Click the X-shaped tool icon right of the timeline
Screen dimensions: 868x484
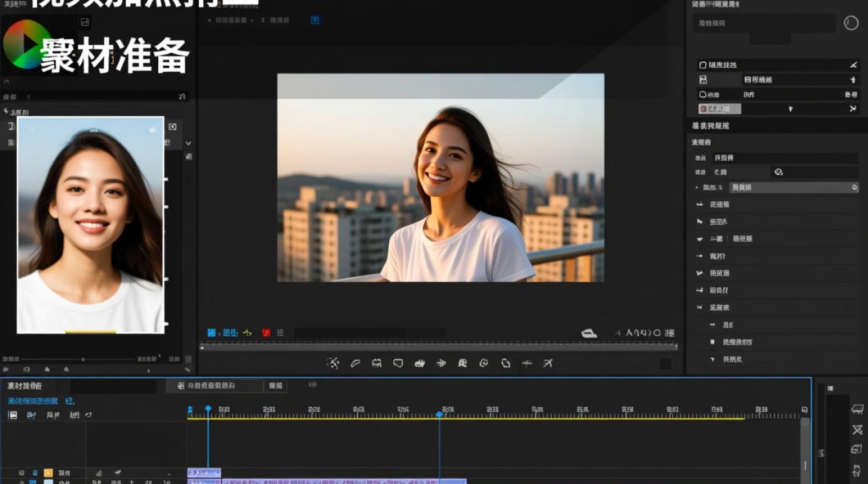[x=857, y=430]
